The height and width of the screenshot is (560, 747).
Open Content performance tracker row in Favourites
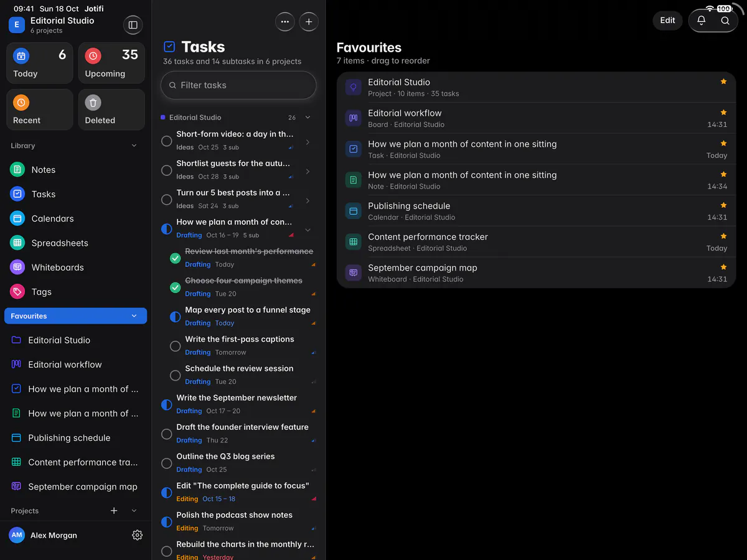point(536,242)
